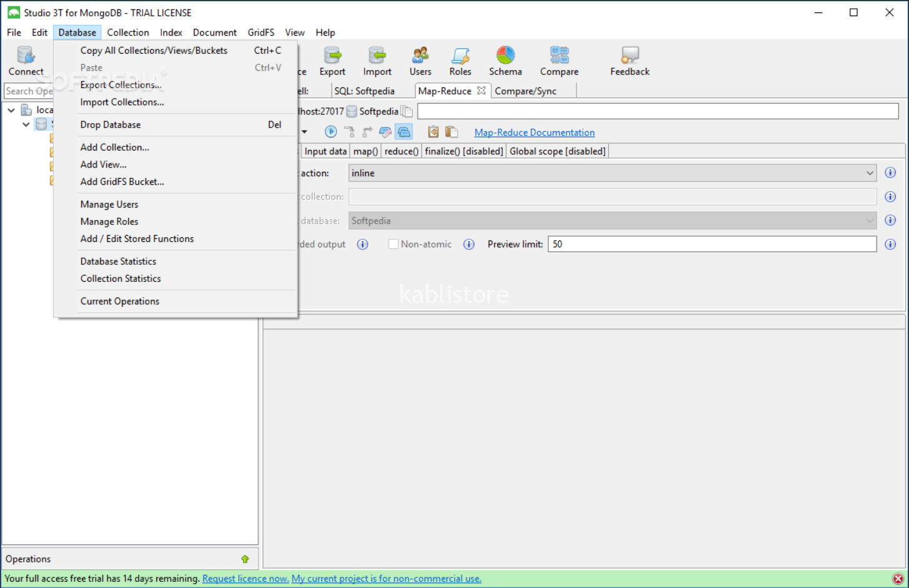
Task: Click the clipboard-with-arrow icon beside Map-Reduce Documentation
Action: pos(433,132)
